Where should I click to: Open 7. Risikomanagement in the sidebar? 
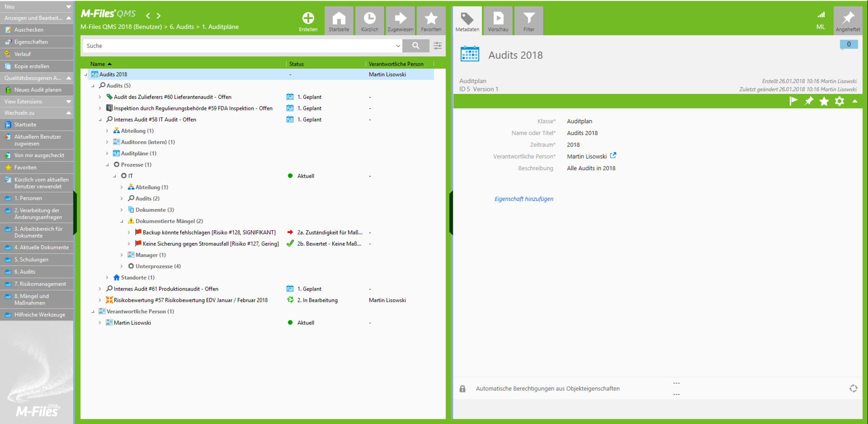[37, 284]
